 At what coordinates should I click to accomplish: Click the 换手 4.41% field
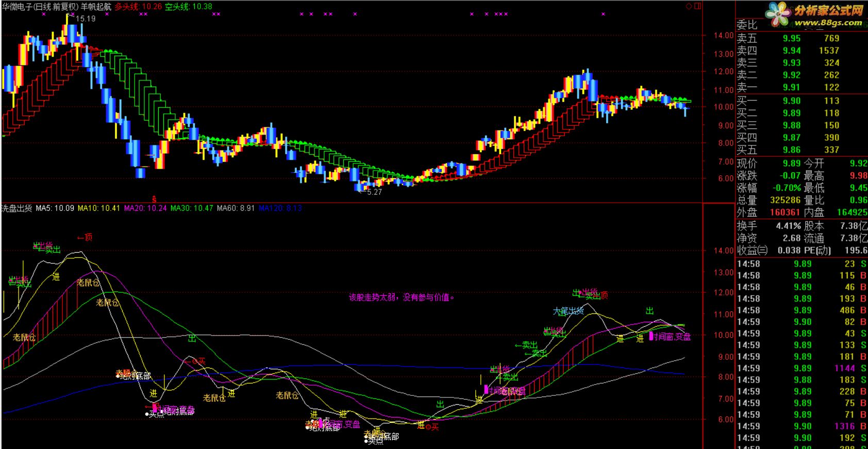coord(769,226)
